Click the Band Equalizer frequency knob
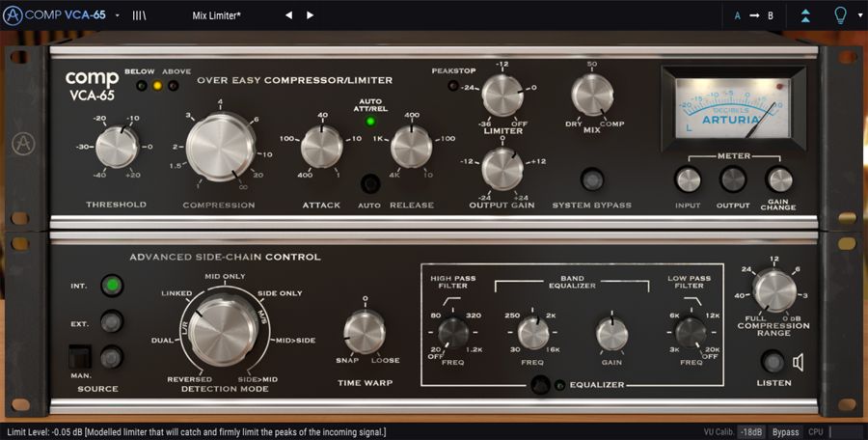Image resolution: width=868 pixels, height=440 pixels. [x=533, y=333]
